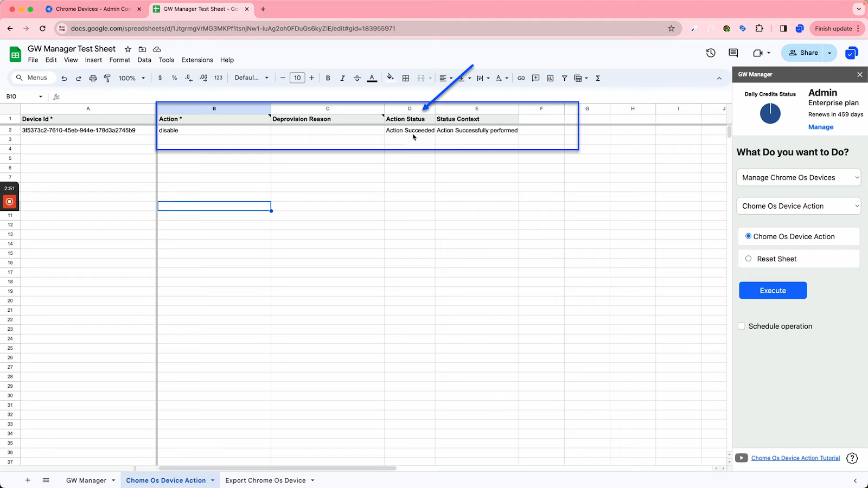868x488 pixels.
Task: Toggle bold formatting
Action: point(328,78)
